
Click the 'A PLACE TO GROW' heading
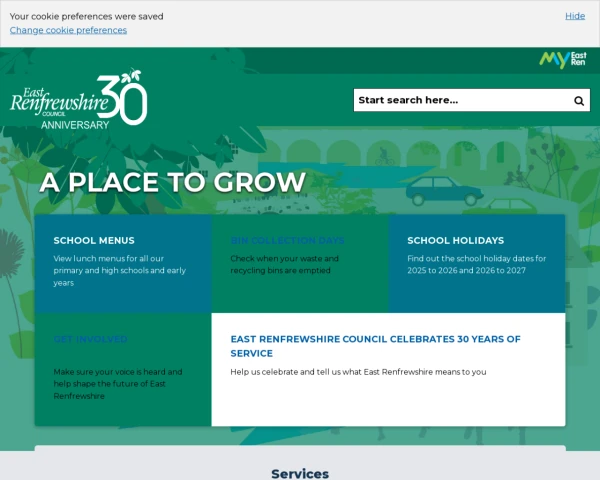click(173, 182)
